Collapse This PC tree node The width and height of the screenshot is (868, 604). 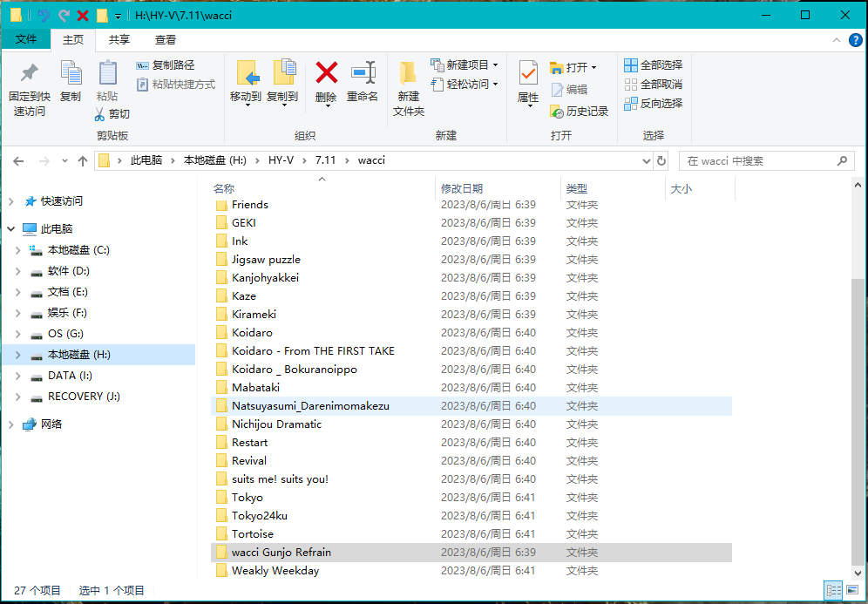click(x=11, y=228)
